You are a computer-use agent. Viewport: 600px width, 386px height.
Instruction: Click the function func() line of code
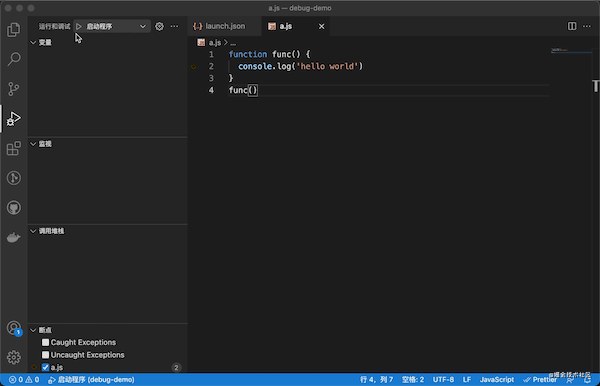coord(269,54)
